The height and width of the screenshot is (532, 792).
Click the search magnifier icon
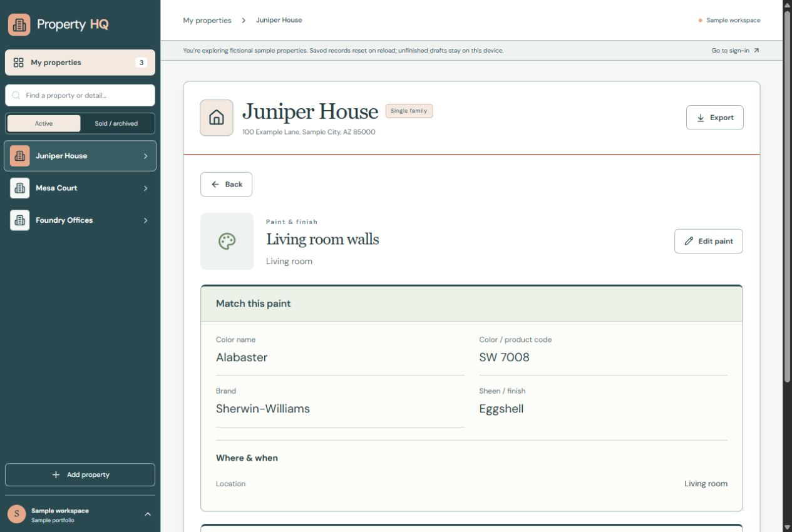coord(16,96)
